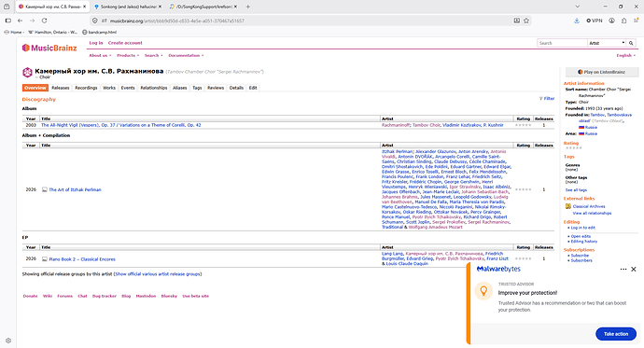The image size is (644, 348).
Task: Open the Relationships tab
Action: tap(154, 88)
